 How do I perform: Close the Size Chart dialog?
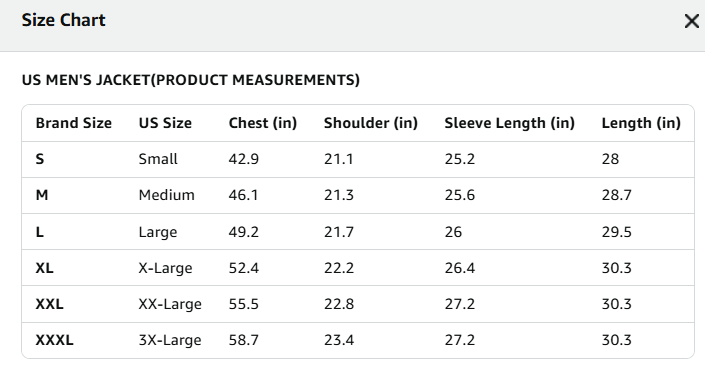click(x=692, y=21)
